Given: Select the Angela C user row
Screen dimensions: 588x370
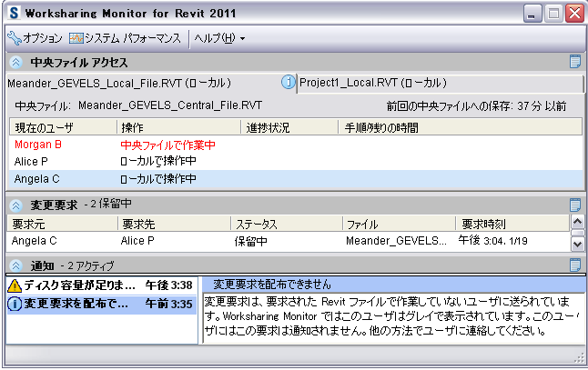Looking at the screenshot, I should click(296, 179).
